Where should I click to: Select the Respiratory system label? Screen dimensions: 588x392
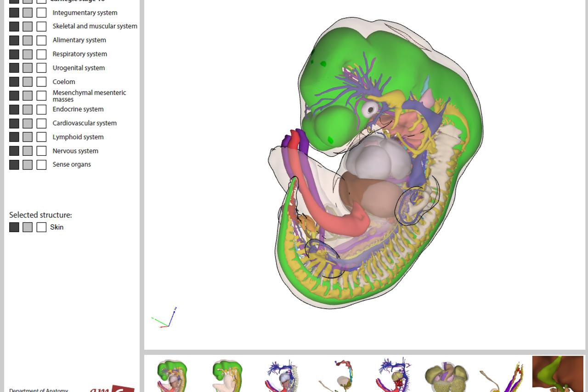[79, 54]
